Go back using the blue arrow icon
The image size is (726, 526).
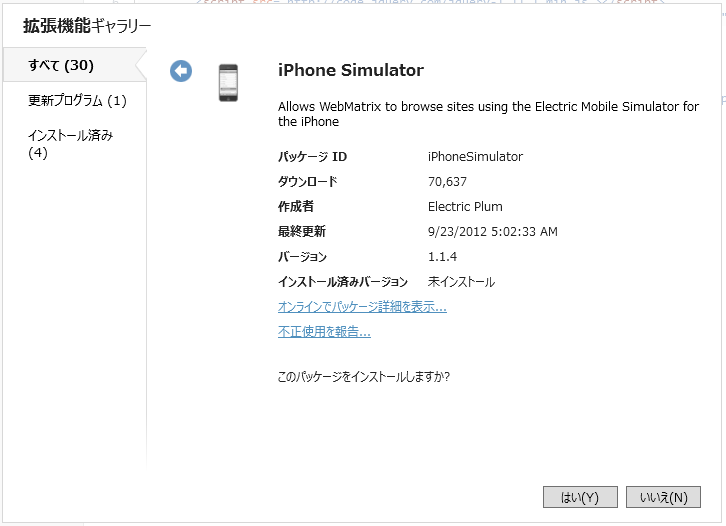pos(181,71)
